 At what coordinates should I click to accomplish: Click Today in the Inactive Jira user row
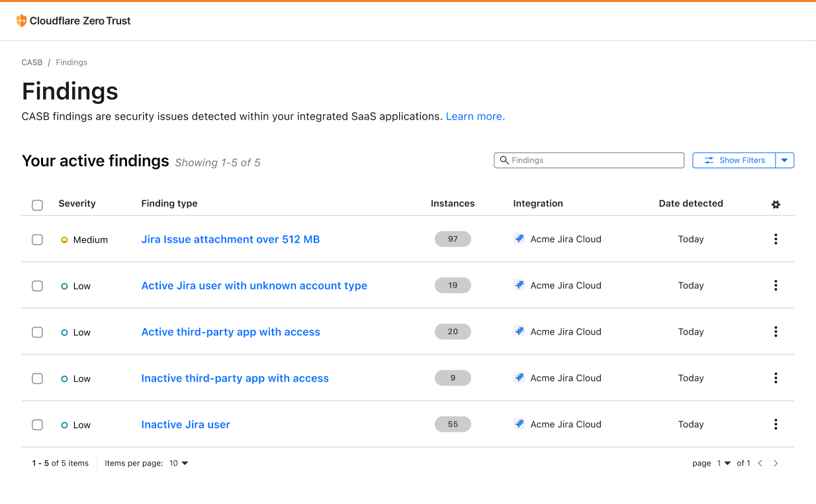tap(691, 425)
